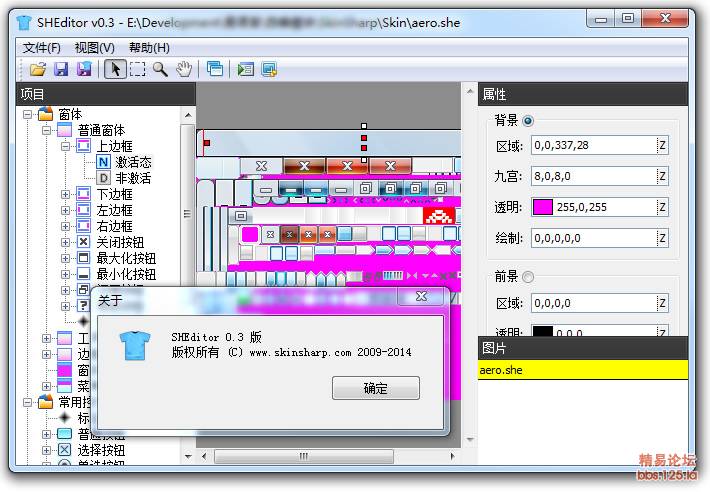Viewport: 710px width, 492px height.
Task: Expand the 关闭按钮 tree node
Action: click(x=66, y=242)
